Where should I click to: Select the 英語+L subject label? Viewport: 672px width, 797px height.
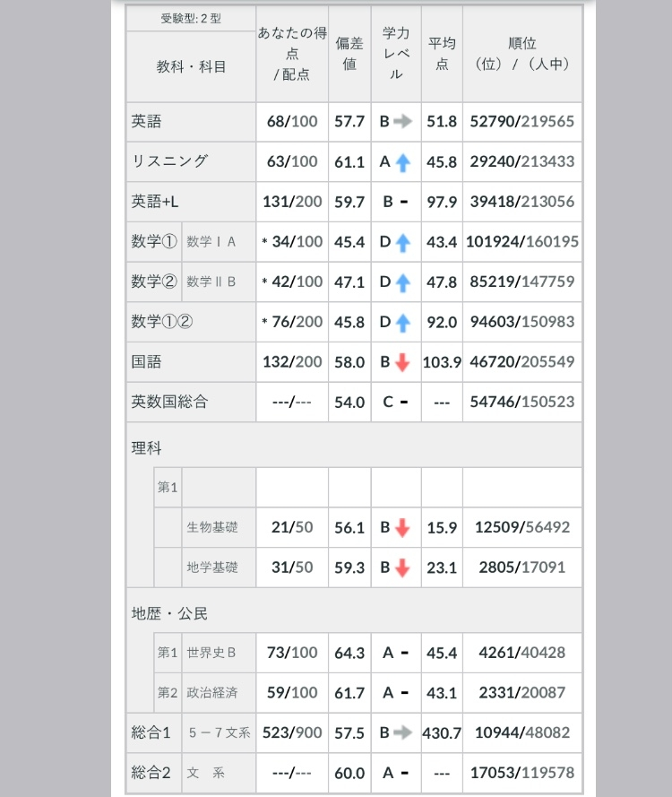155,202
